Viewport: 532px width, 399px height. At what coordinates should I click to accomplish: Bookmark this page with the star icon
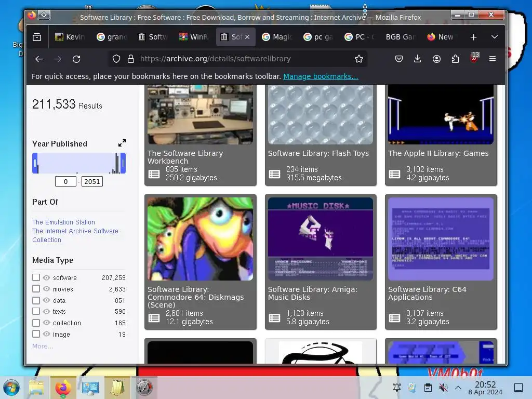358,59
